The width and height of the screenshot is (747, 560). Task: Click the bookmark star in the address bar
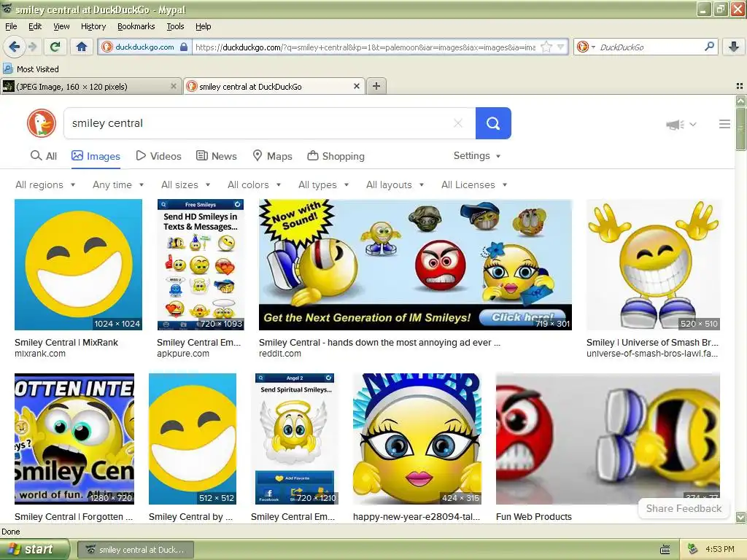pos(546,47)
